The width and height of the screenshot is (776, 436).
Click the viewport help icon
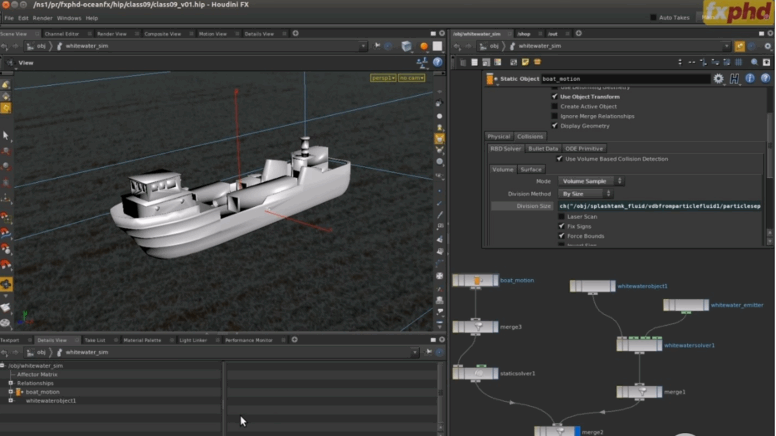click(x=437, y=62)
